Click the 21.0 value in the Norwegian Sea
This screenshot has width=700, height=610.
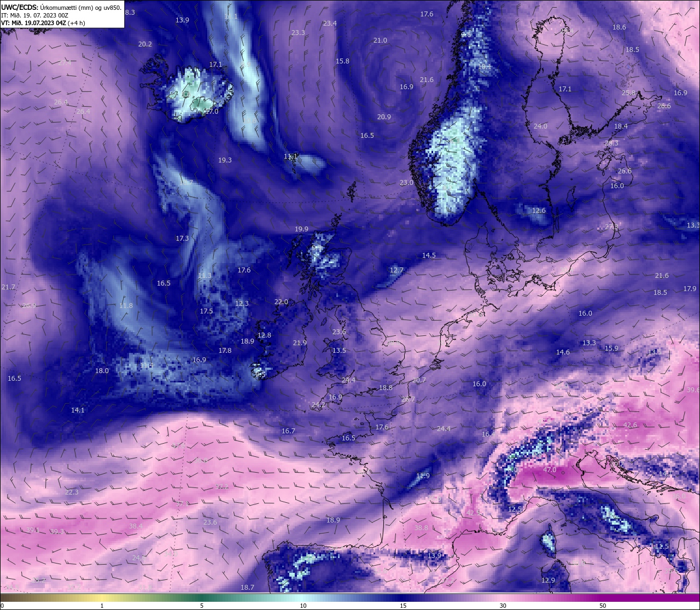tap(380, 40)
